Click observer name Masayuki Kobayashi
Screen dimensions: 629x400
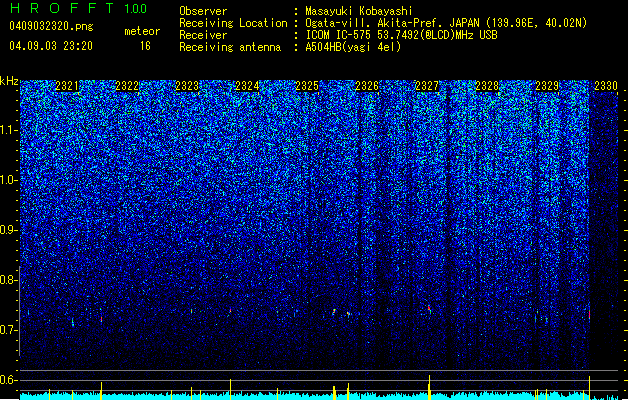(359, 11)
